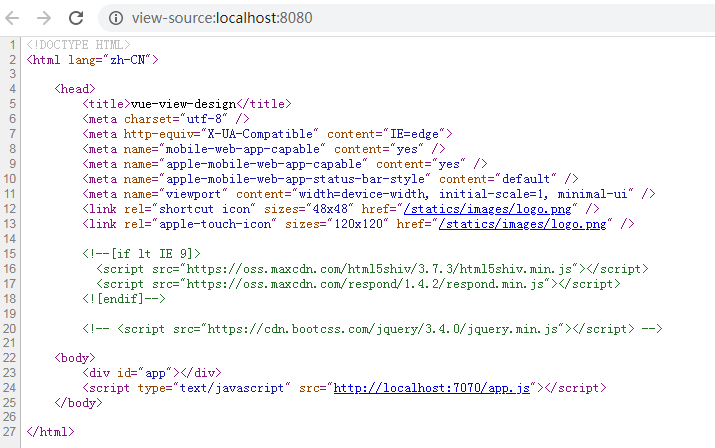Click line number 1 in gutter
Viewport: 715px width, 448px height.
[12, 45]
